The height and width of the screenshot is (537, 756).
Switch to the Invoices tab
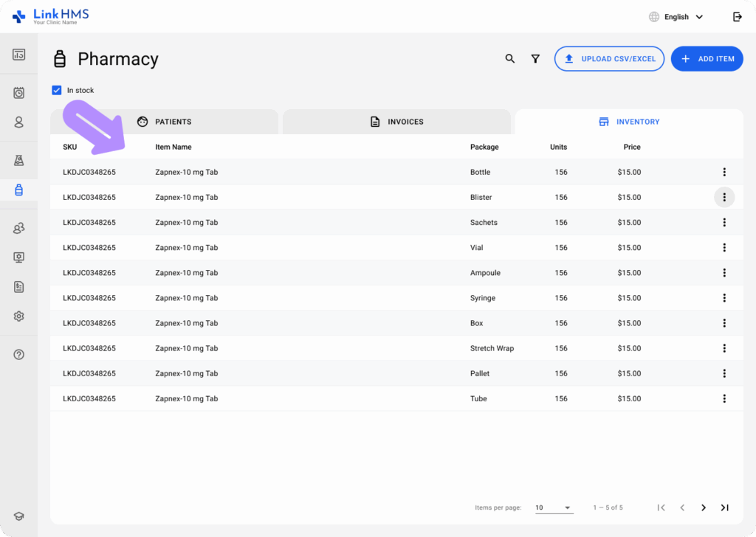(396, 122)
